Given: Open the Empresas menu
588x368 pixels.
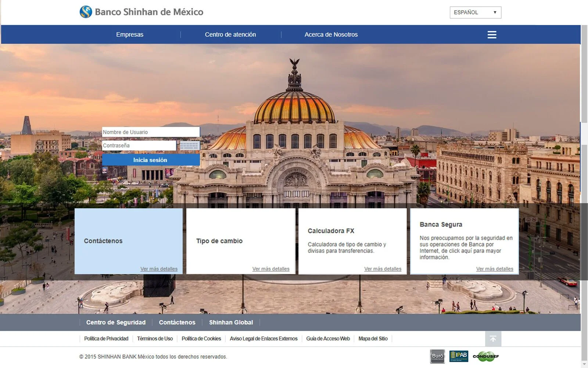Looking at the screenshot, I should 130,35.
